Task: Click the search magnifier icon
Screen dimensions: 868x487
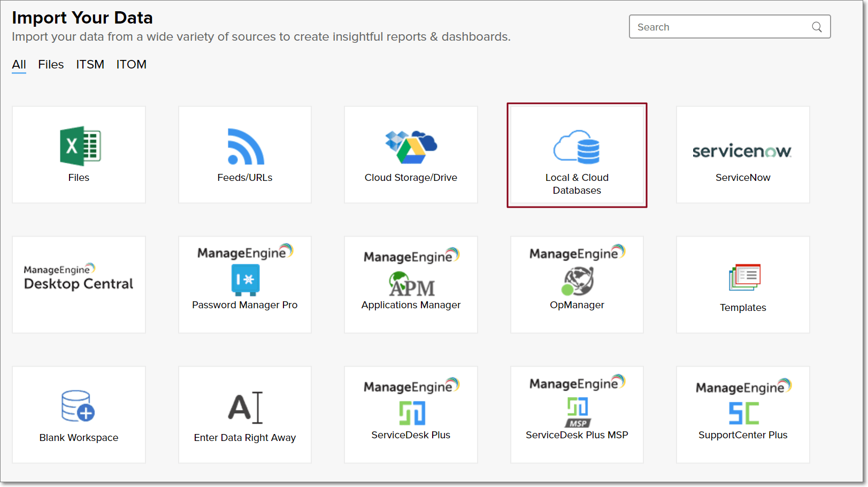Action: click(x=817, y=27)
